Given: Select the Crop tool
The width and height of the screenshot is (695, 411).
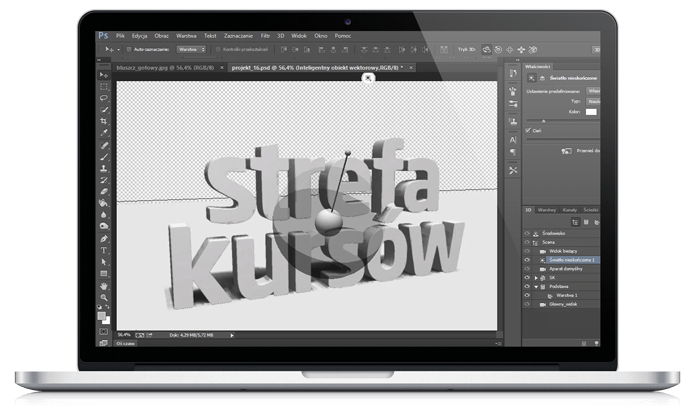Looking at the screenshot, I should pyautogui.click(x=104, y=121).
